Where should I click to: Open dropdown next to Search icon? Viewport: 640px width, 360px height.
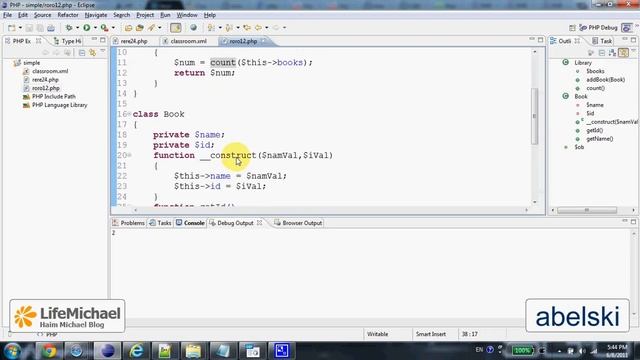[x=160, y=28]
